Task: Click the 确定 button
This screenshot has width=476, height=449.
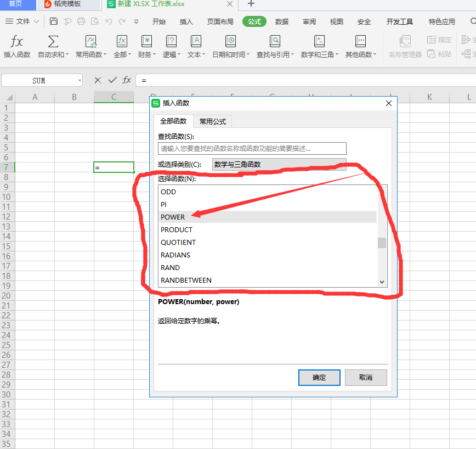Action: pos(319,378)
